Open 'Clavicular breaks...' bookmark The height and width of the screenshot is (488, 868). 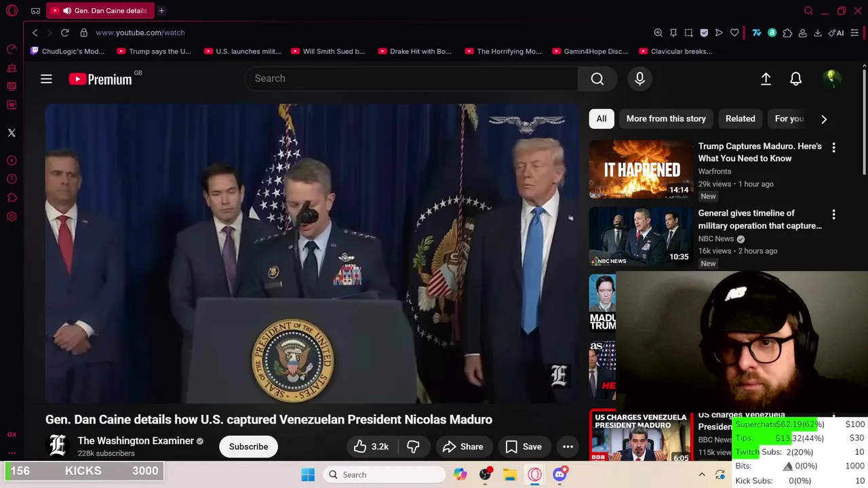[x=675, y=52]
